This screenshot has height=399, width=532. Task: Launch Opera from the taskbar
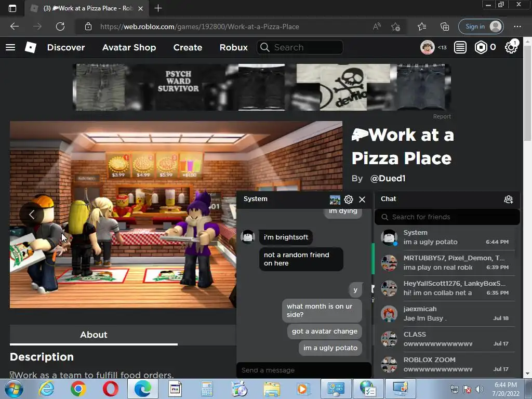pyautogui.click(x=111, y=389)
